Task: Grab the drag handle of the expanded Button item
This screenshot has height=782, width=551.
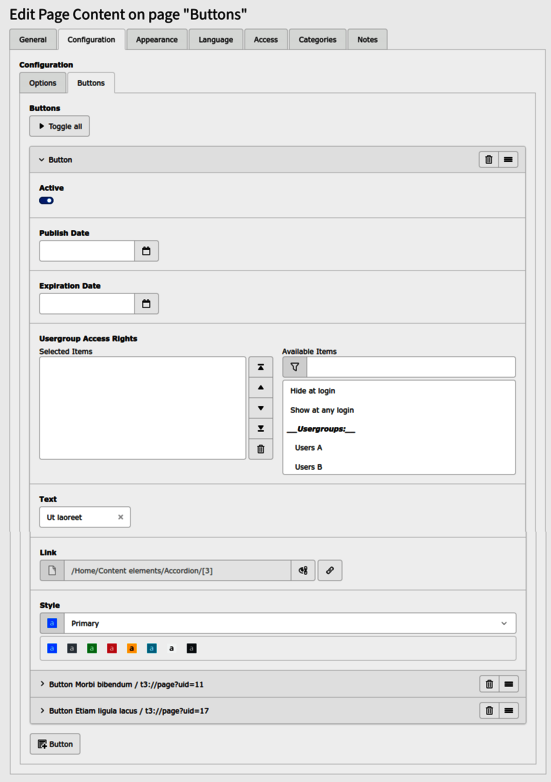Action: pyautogui.click(x=508, y=160)
